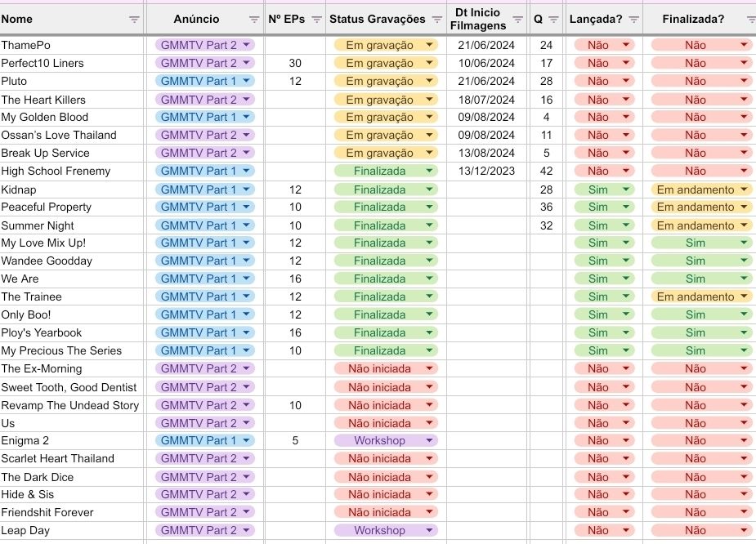Click the Lançada? column filter icon
Image resolution: width=756 pixels, height=544 pixels.
(x=633, y=20)
